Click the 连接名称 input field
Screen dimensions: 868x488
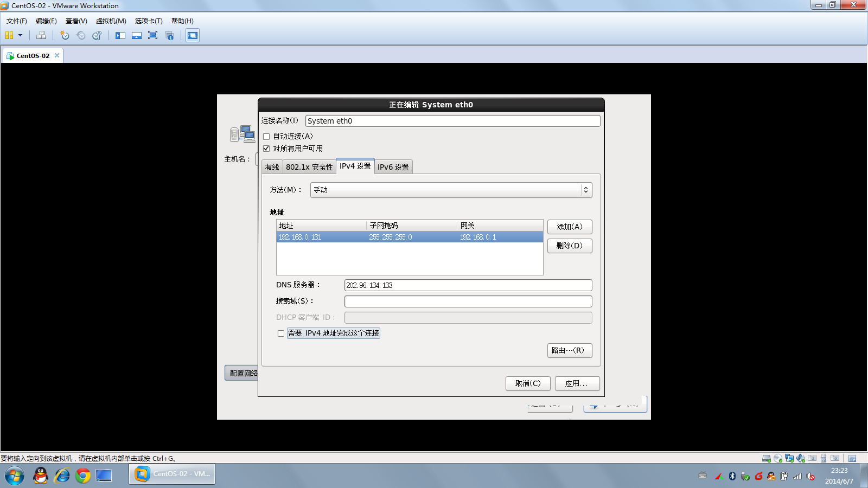coord(453,121)
